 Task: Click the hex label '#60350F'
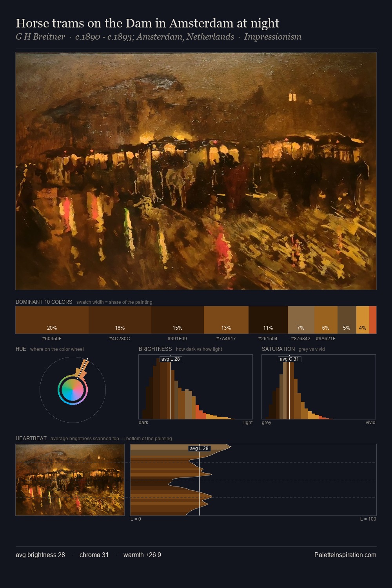click(52, 339)
